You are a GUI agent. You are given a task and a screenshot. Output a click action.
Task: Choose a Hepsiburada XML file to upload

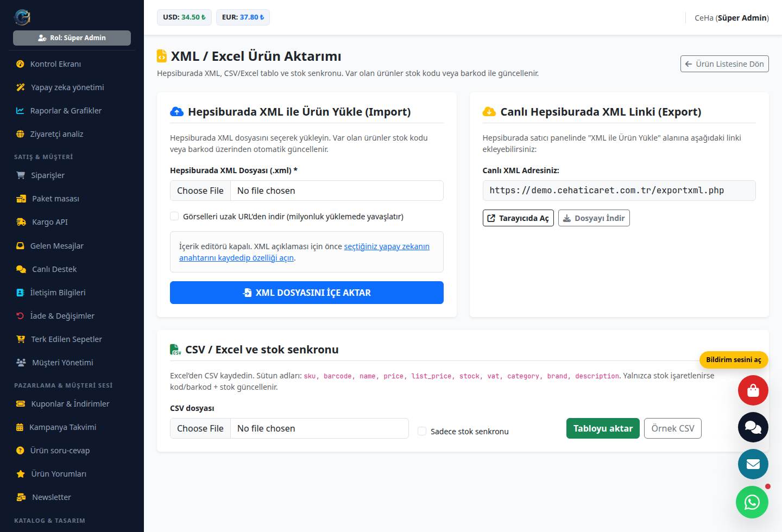pos(307,191)
